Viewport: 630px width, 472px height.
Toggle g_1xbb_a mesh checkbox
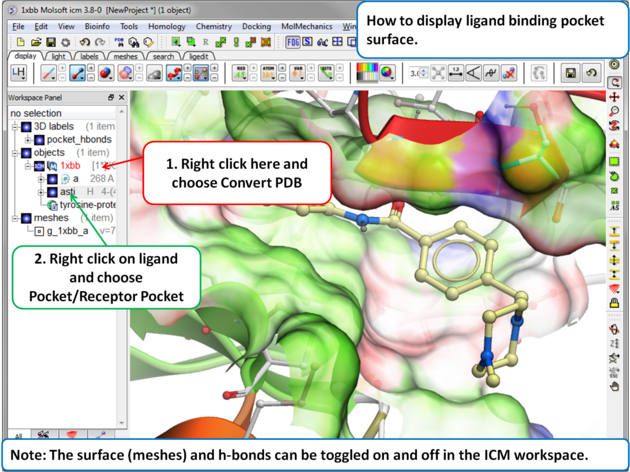pos(39,231)
